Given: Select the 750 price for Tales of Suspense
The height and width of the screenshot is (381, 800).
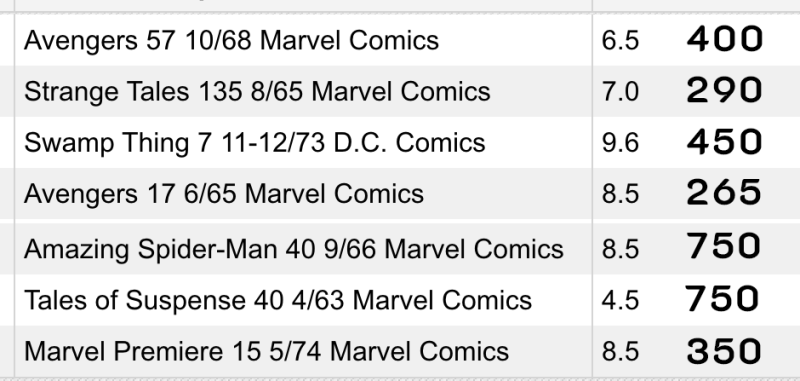Looking at the screenshot, I should tap(722, 298).
